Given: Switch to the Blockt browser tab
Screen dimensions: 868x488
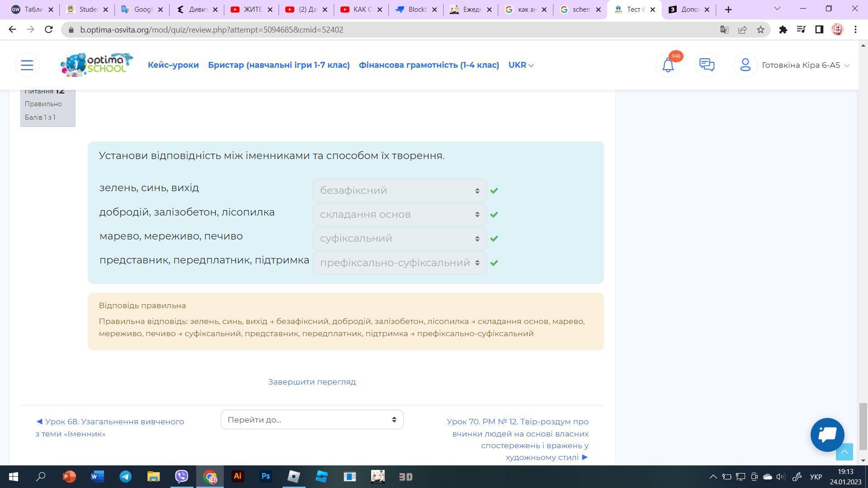Looking at the screenshot, I should (x=411, y=9).
